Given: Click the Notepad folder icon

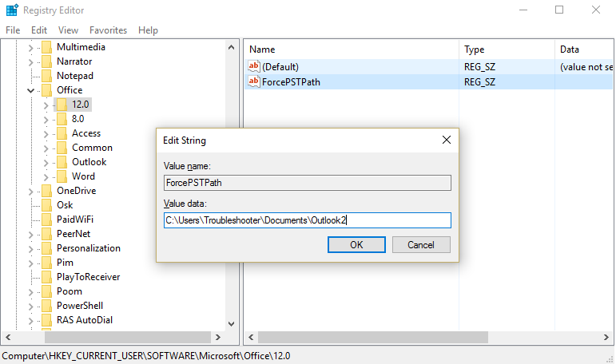Looking at the screenshot, I should [x=47, y=76].
